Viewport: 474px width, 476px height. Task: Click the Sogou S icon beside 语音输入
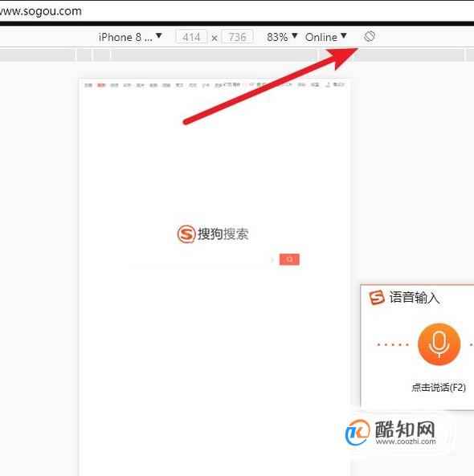click(x=377, y=297)
